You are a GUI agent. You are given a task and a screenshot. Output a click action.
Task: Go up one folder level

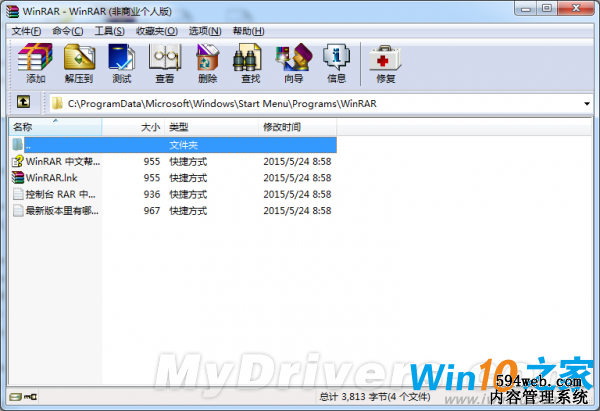tap(23, 102)
